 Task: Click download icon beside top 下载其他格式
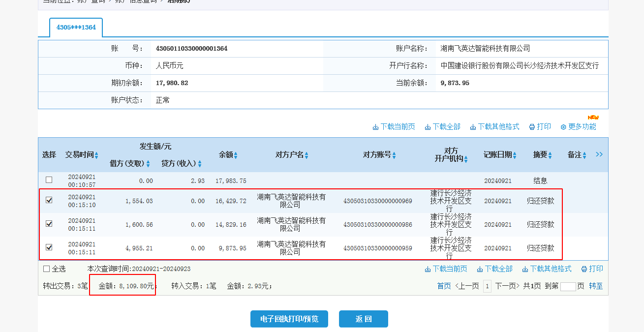[x=473, y=127]
